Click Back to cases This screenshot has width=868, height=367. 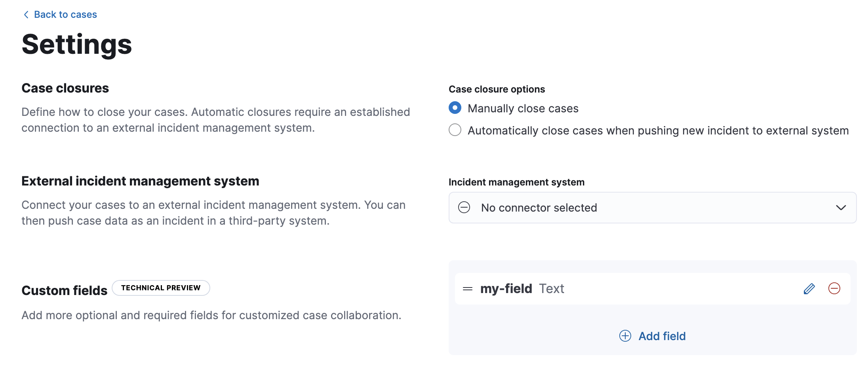(65, 14)
